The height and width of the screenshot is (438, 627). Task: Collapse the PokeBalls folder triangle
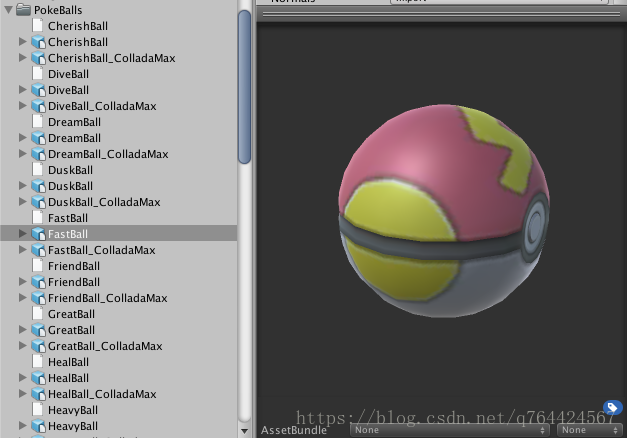coord(8,10)
